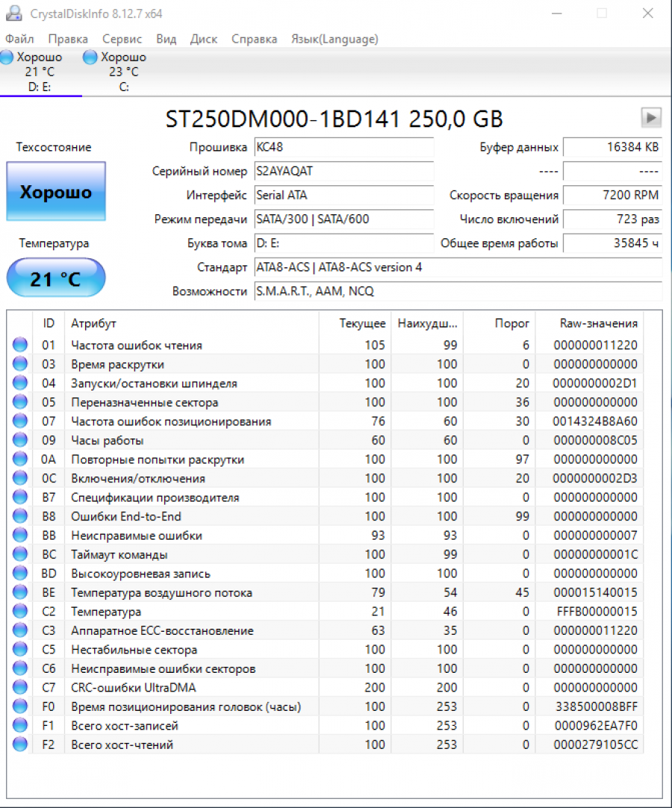Click the Raw-значения column header
The height and width of the screenshot is (808, 672).
tap(598, 323)
